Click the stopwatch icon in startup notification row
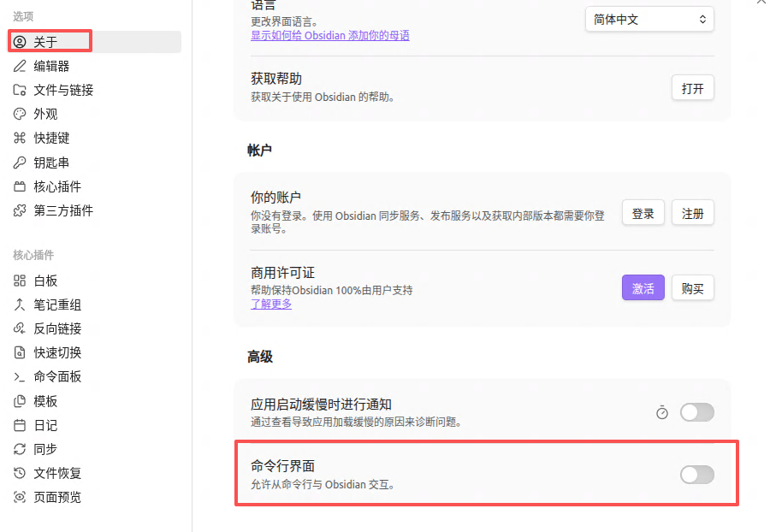Viewport: 770px width, 532px height. [x=662, y=413]
